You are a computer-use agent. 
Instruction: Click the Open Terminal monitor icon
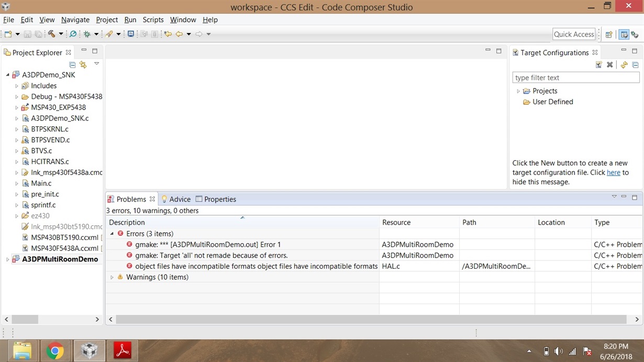point(131,34)
